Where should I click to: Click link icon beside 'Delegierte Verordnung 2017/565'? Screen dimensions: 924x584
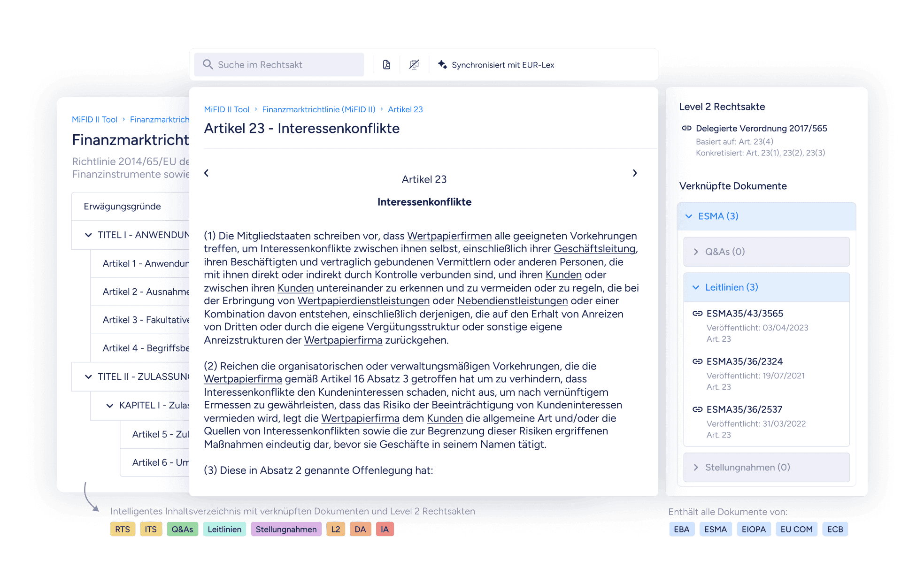coord(686,128)
